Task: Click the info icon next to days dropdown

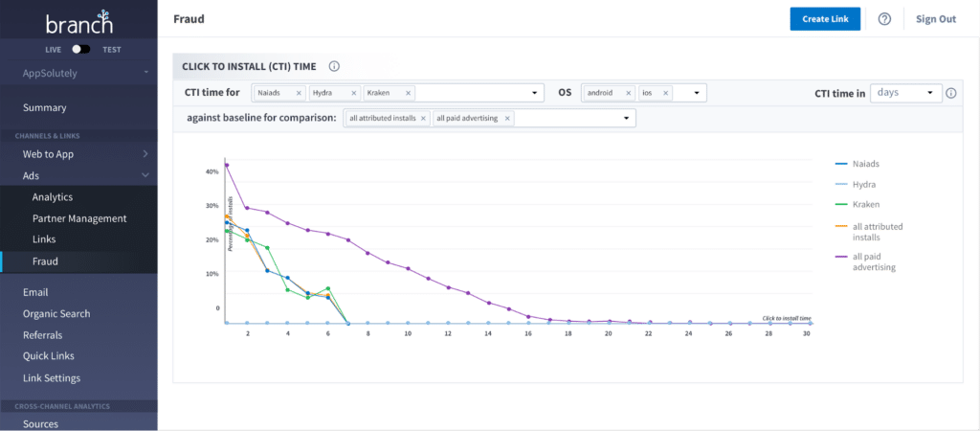Action: [950, 93]
